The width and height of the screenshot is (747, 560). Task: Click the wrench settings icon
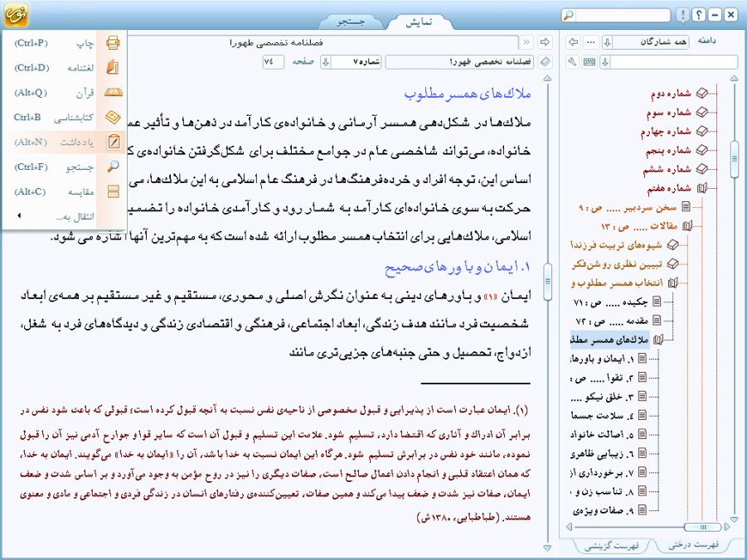(573, 62)
